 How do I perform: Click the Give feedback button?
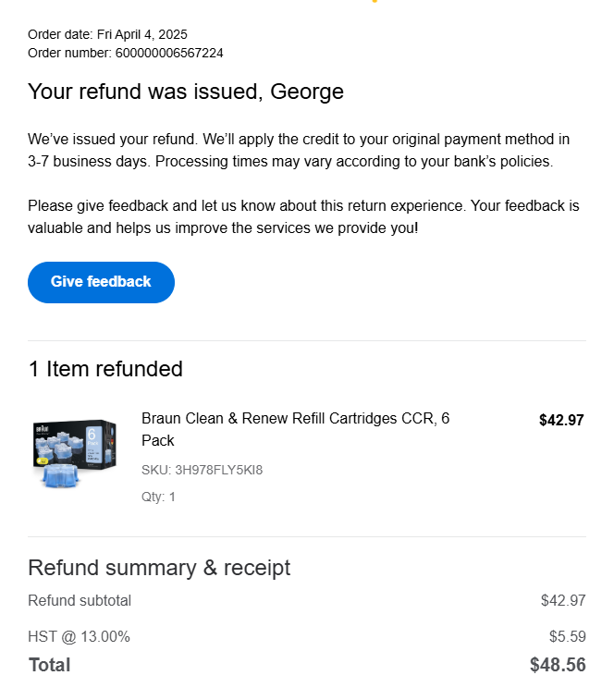(101, 282)
